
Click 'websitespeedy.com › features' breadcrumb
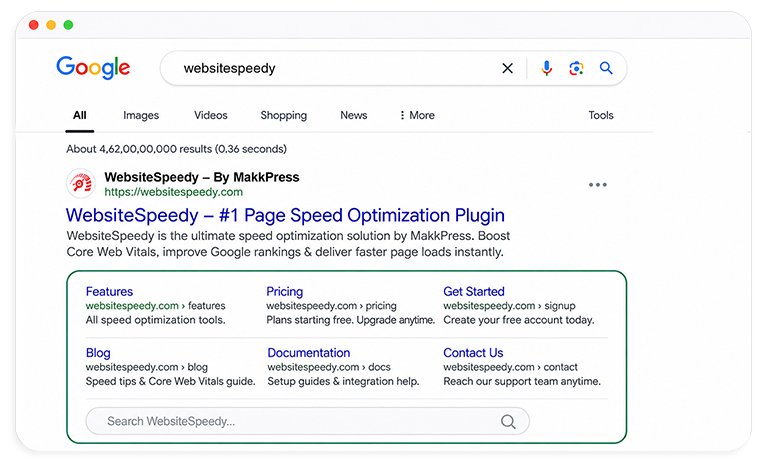155,306
